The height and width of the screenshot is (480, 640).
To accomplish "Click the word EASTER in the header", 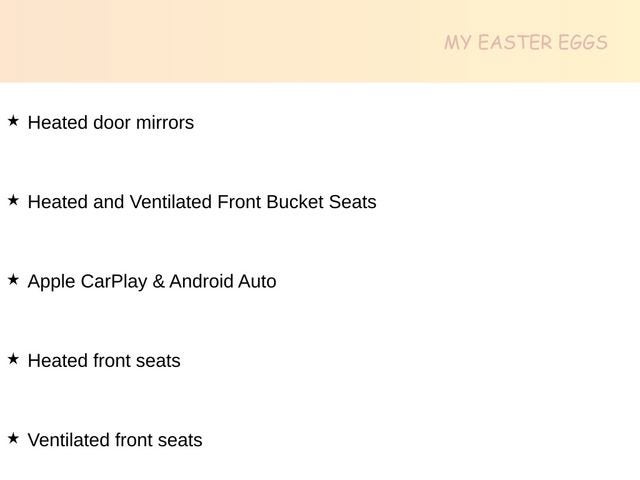I will click(x=514, y=42).
